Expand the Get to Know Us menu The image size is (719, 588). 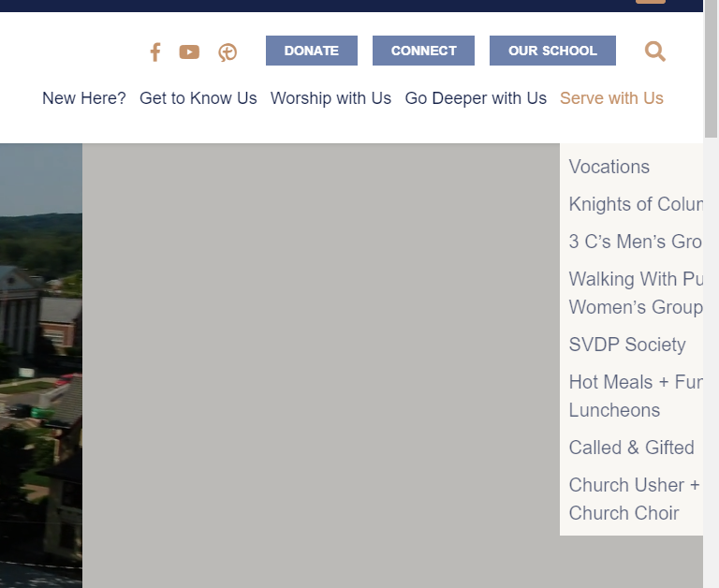[x=198, y=98]
